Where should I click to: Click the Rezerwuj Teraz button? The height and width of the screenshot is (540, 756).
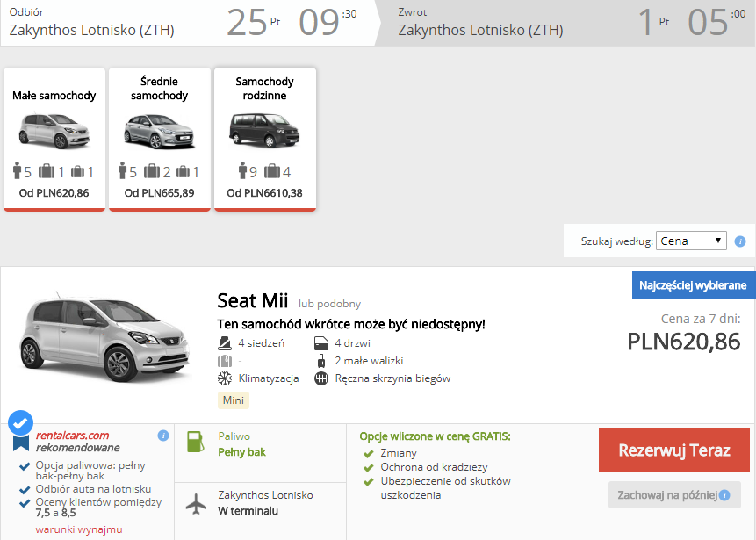[674, 450]
